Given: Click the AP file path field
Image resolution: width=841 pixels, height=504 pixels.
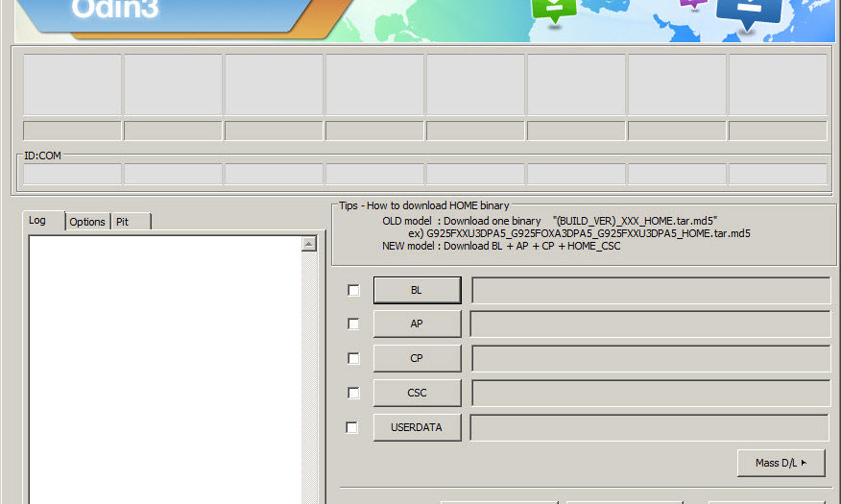Looking at the screenshot, I should coord(651,324).
